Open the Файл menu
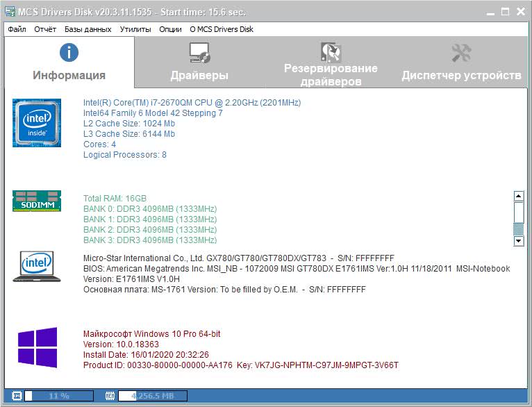Image resolution: width=532 pixels, height=407 pixels. point(17,29)
